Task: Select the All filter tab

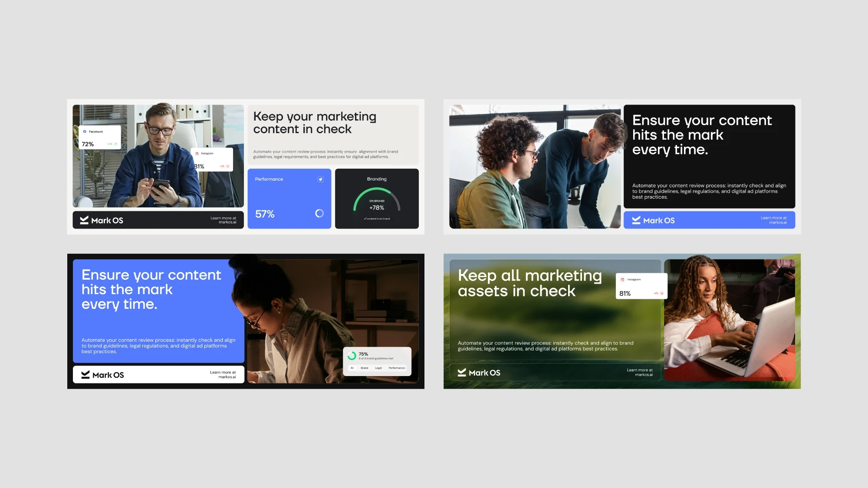Action: 352,368
